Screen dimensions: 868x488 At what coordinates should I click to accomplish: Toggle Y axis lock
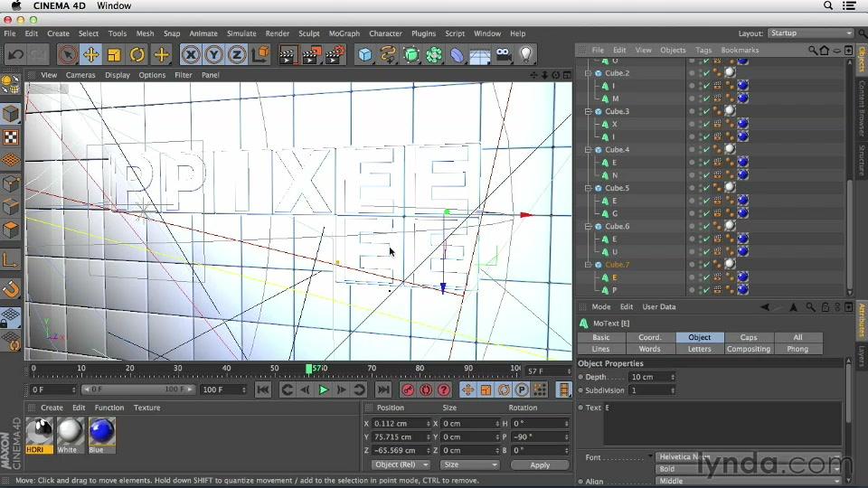[214, 55]
